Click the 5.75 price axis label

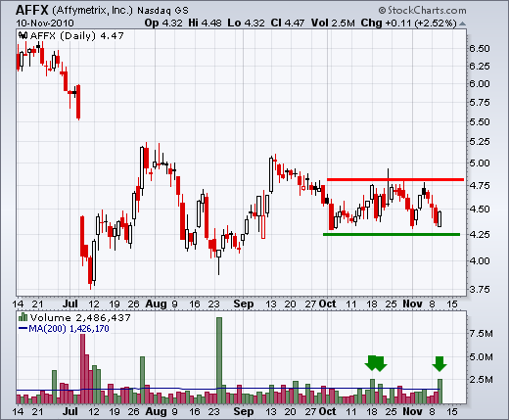480,103
